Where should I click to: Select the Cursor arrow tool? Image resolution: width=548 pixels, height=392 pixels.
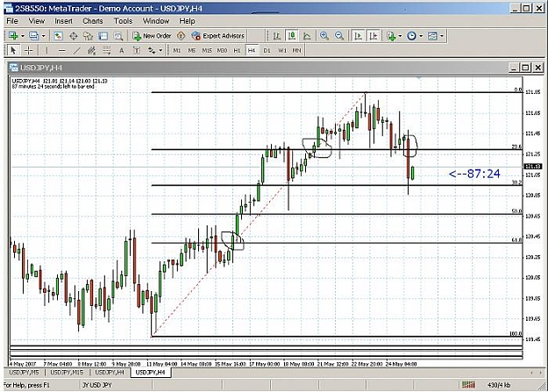13,50
